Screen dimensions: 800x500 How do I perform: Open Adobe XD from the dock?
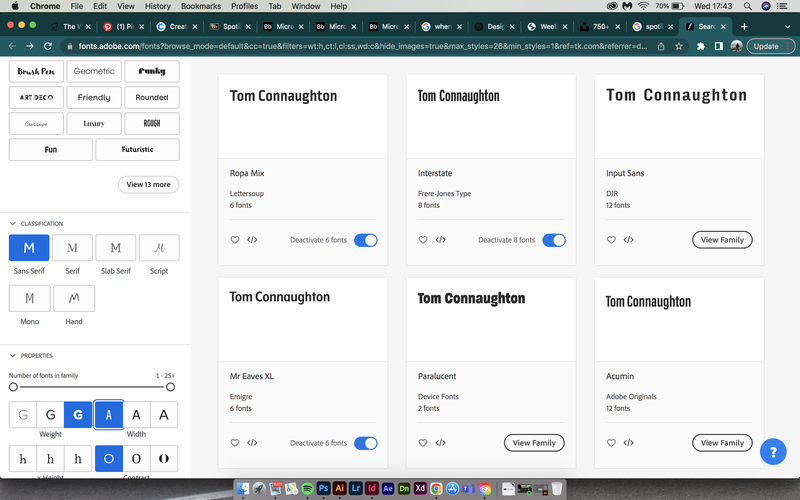tap(420, 488)
